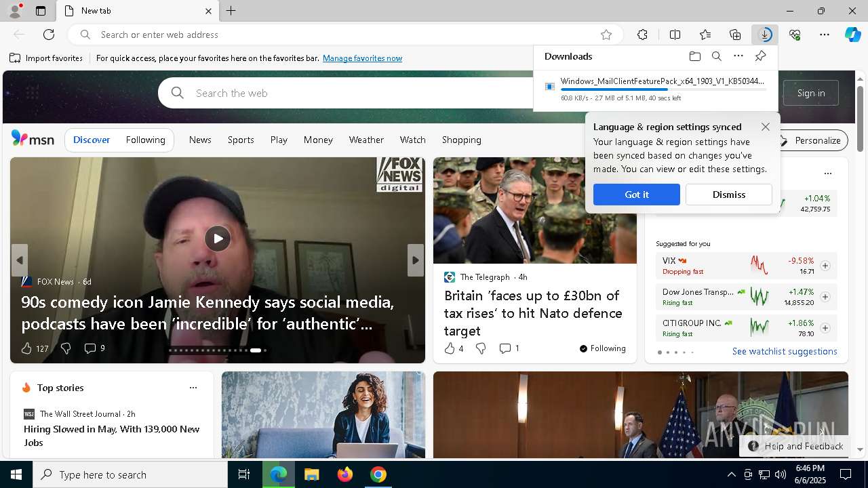The width and height of the screenshot is (868, 488).
Task: Go to previous carousel story
Action: pyautogui.click(x=20, y=260)
